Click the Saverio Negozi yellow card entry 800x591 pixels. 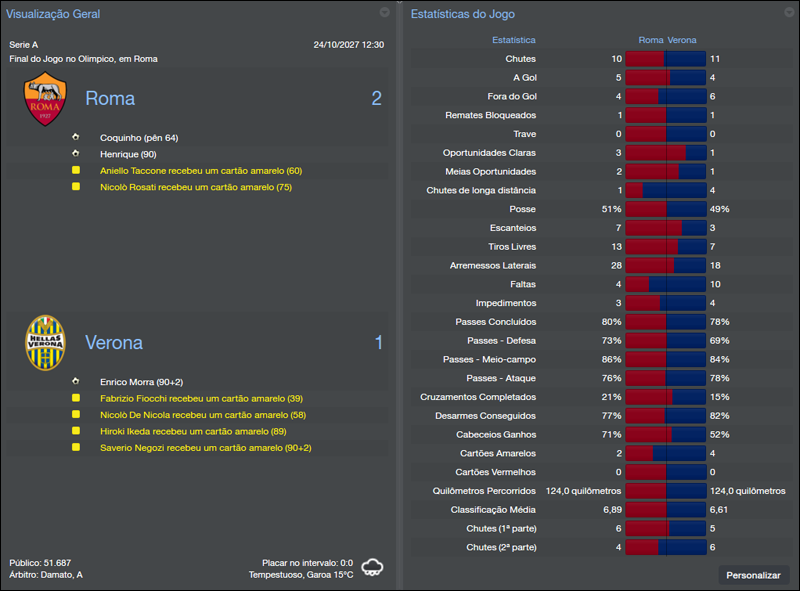point(205,447)
